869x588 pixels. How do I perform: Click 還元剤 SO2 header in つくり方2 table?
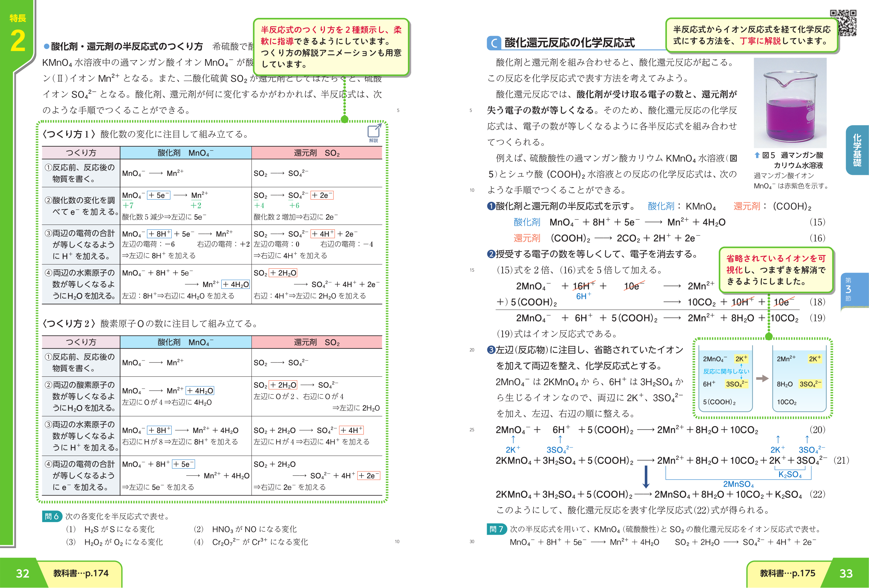(x=317, y=342)
